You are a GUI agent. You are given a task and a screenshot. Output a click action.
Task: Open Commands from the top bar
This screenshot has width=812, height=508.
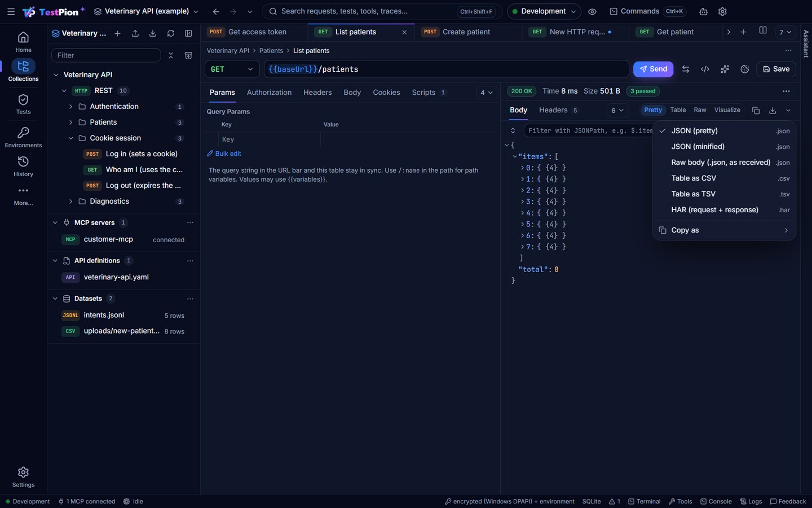[x=647, y=11]
